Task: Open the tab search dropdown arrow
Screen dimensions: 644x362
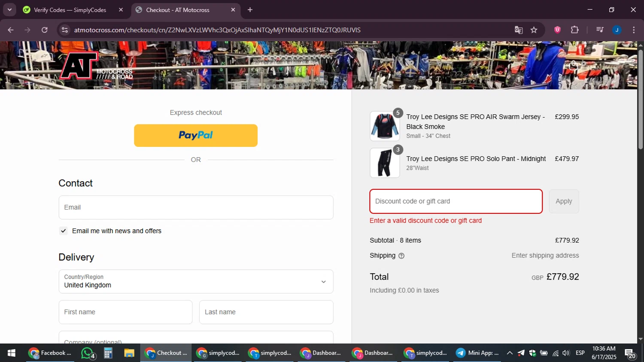Action: 9,10
